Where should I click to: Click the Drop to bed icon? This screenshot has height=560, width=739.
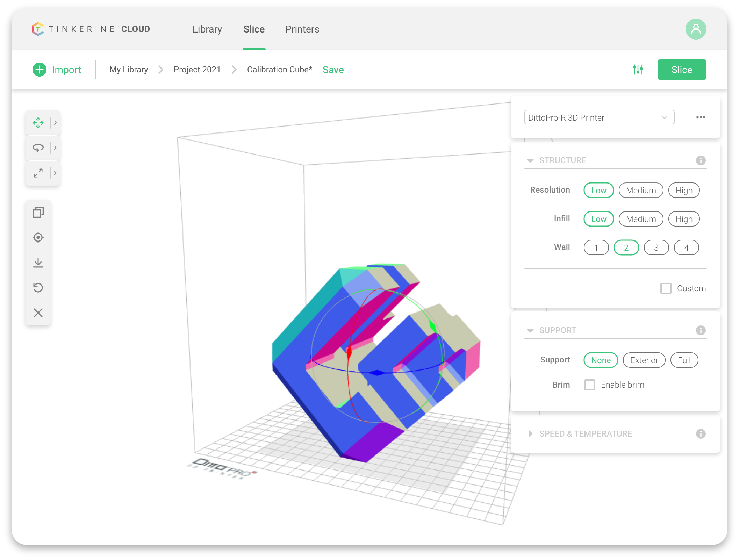38,263
